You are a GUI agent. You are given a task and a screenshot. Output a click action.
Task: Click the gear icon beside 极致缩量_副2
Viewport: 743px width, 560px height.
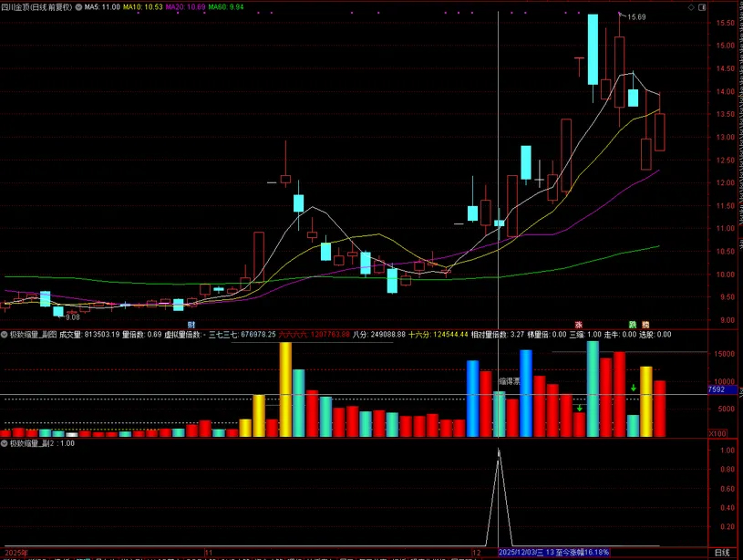(5, 443)
